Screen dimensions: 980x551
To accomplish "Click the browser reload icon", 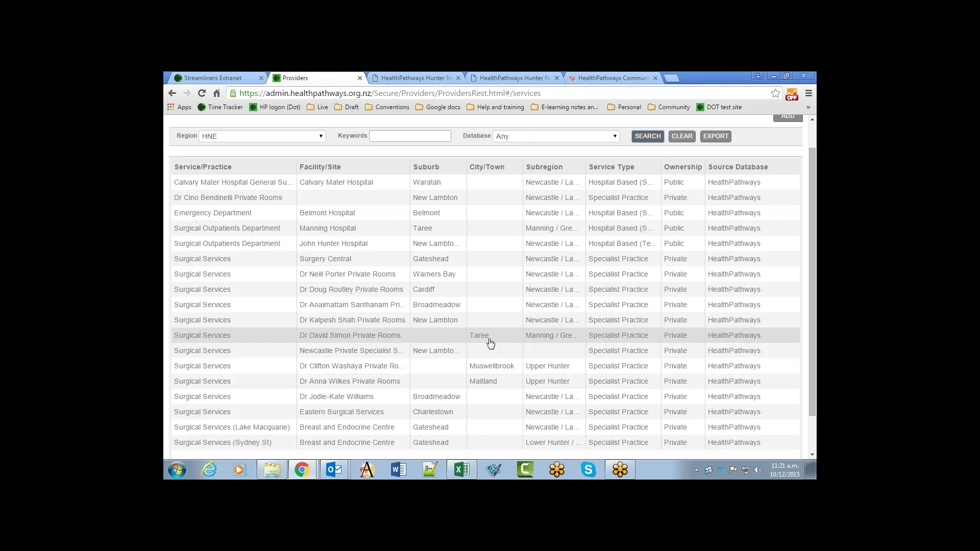I will 202,93.
